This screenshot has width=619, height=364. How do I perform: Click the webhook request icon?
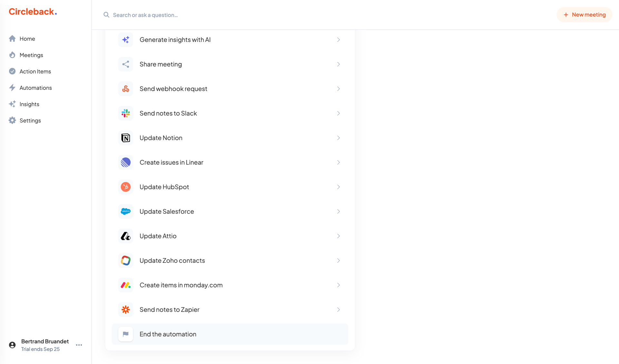[125, 89]
